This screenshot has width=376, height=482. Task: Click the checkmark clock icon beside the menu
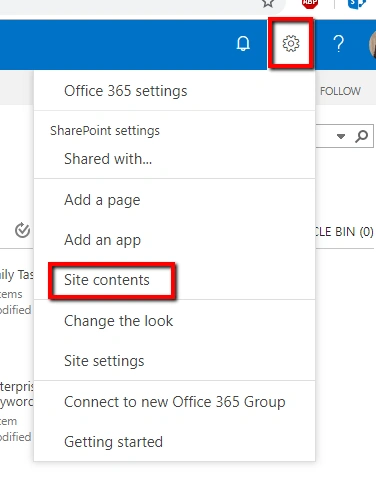tap(22, 230)
